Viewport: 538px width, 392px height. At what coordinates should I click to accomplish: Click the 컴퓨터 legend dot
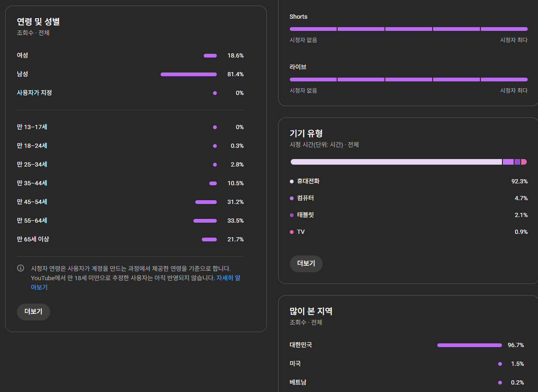click(x=292, y=198)
